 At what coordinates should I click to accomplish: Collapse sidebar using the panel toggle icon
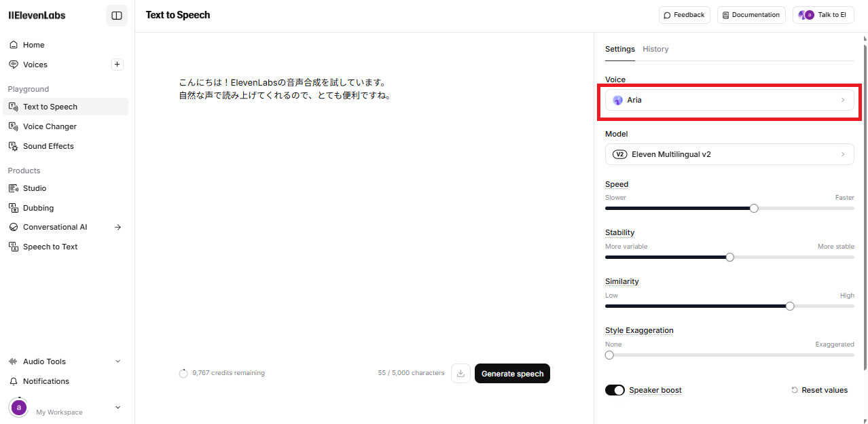[117, 16]
